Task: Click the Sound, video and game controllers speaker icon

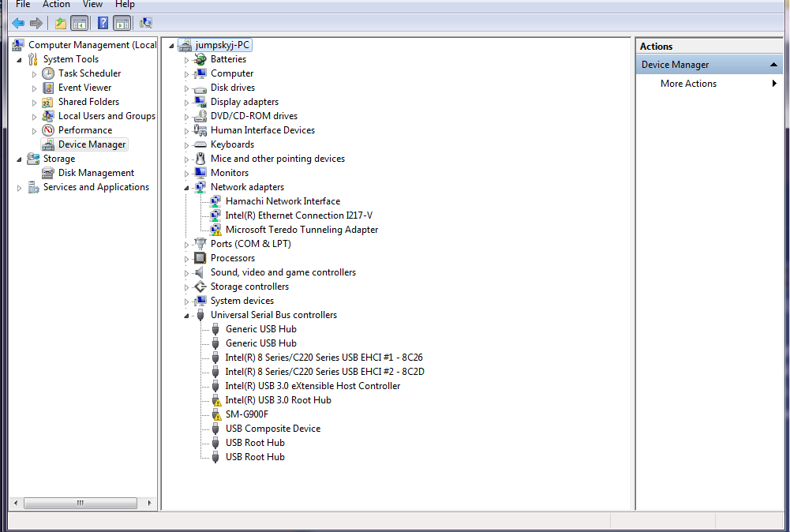Action: 200,272
